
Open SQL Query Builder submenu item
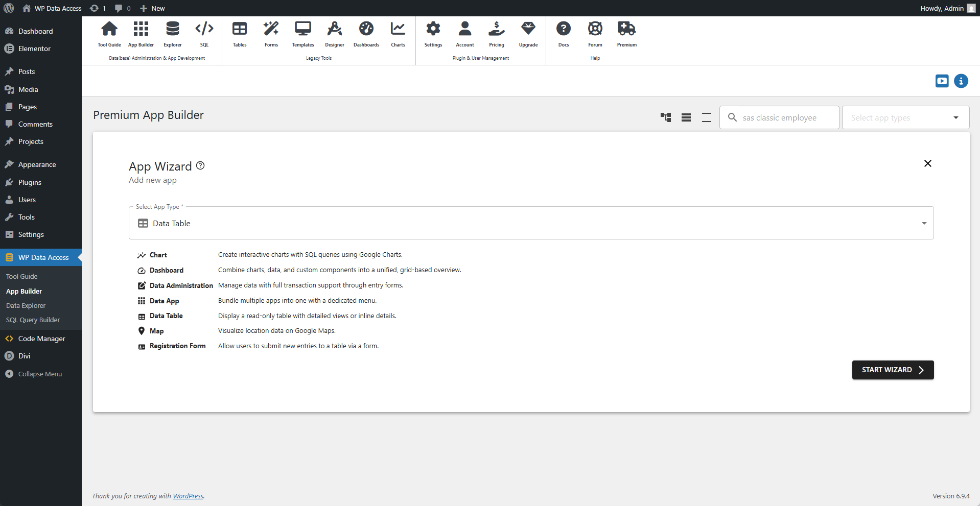tap(33, 320)
